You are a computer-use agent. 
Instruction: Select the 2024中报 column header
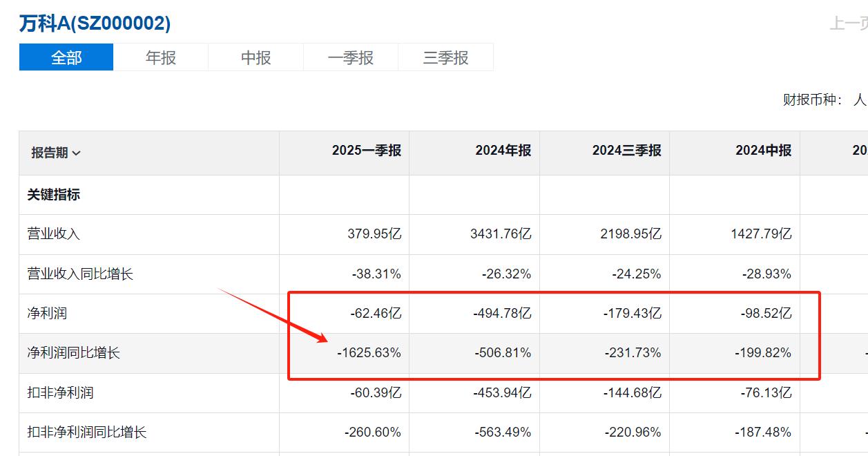[x=763, y=151]
